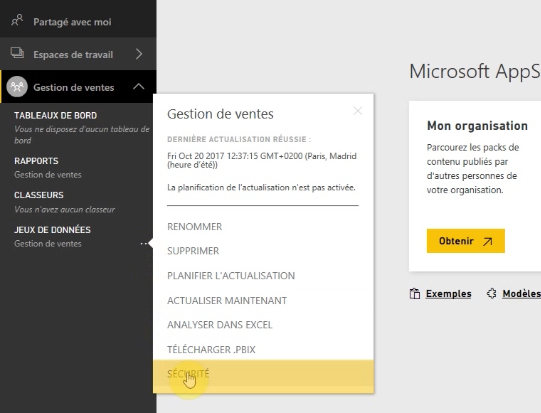Click the Modèles puzzle icon
The image size is (541, 413).
coord(491,294)
